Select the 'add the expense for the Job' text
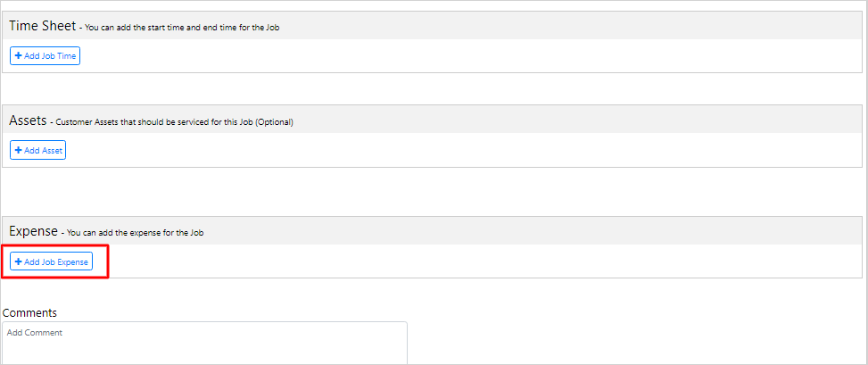This screenshot has width=868, height=365. pos(148,233)
